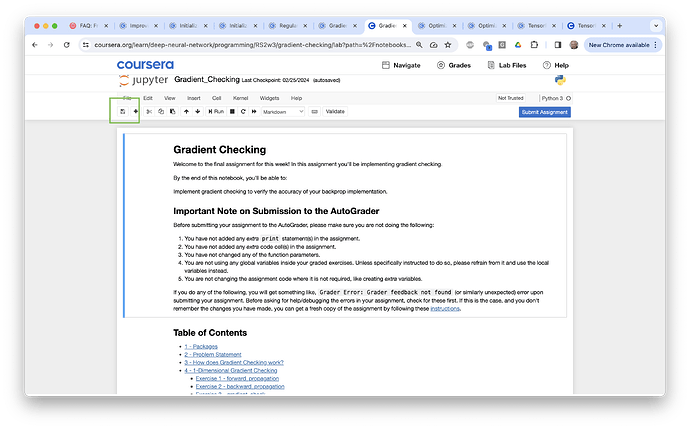
Task: Click the save and checkpoint icon
Action: [x=123, y=112]
